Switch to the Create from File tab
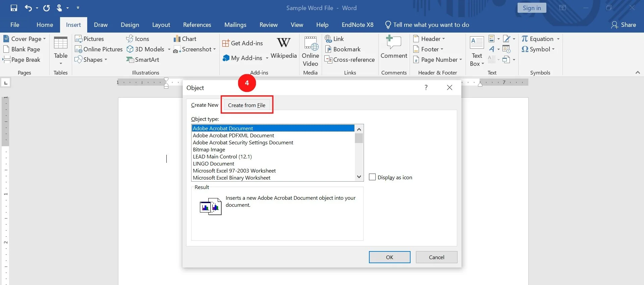The width and height of the screenshot is (644, 285). click(247, 105)
